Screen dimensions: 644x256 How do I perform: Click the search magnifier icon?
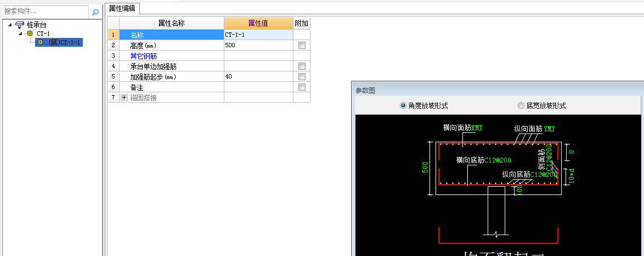[x=95, y=12]
